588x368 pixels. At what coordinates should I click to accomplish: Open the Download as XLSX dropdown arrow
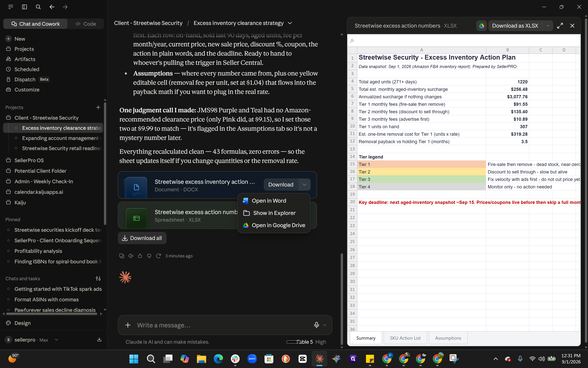click(x=547, y=26)
